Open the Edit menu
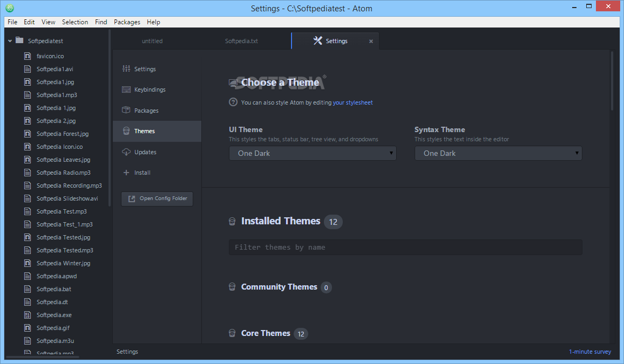 29,22
